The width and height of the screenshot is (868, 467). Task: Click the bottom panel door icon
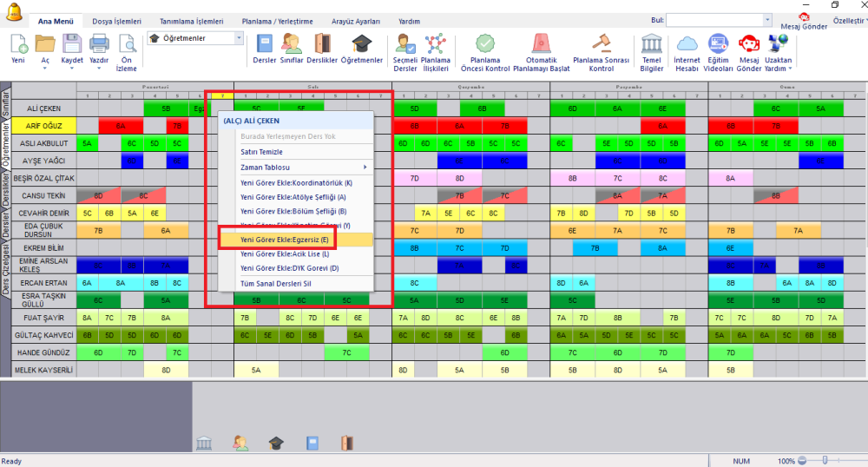pyautogui.click(x=347, y=443)
